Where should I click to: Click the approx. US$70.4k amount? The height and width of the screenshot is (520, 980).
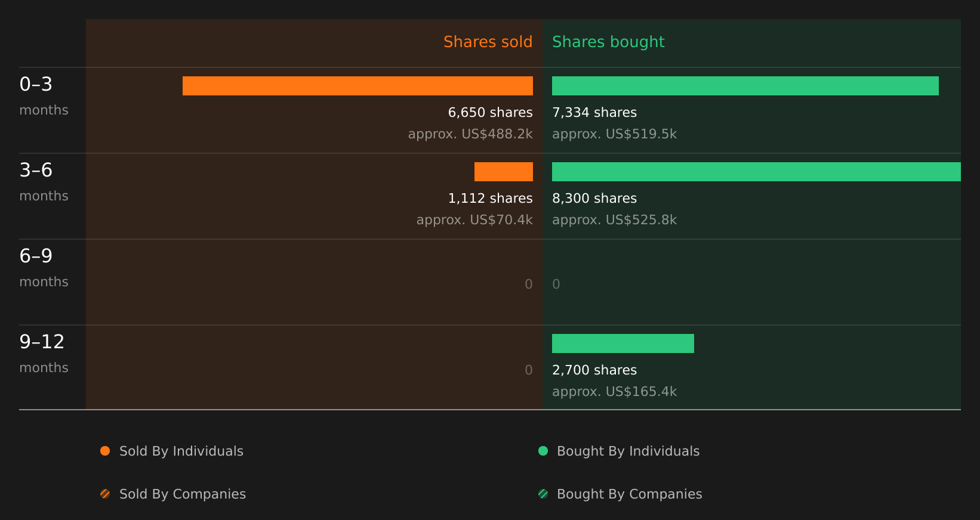click(x=474, y=220)
